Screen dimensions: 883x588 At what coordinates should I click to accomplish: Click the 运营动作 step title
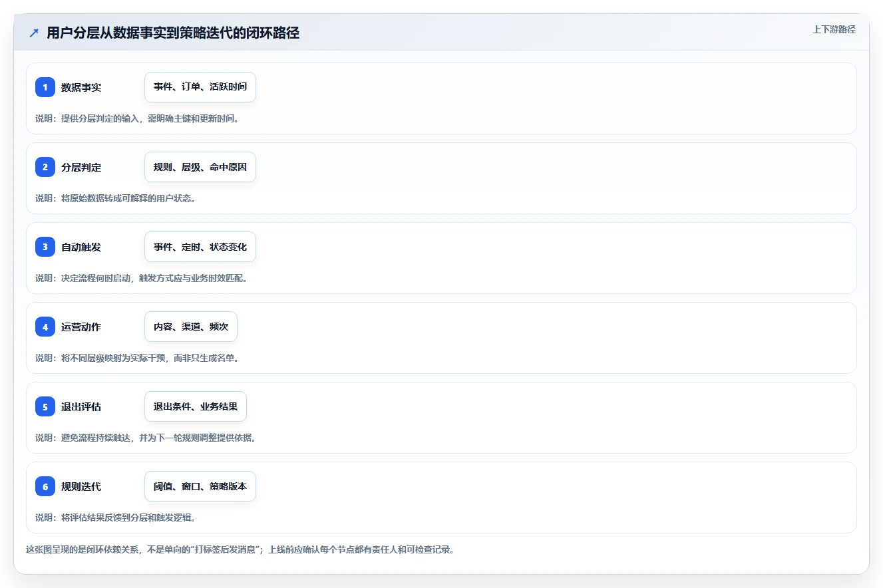(81, 327)
